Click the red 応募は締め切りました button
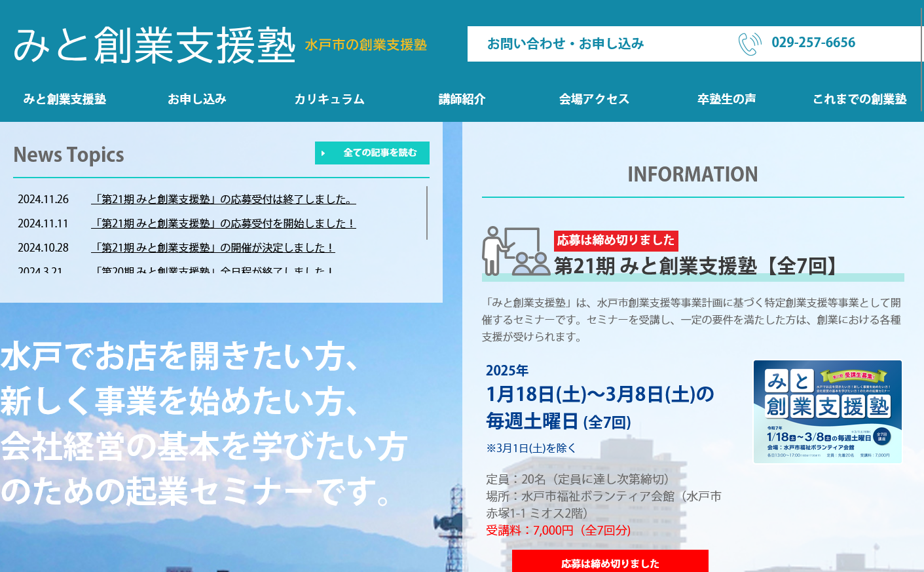This screenshot has width=924, height=572. pos(610,562)
